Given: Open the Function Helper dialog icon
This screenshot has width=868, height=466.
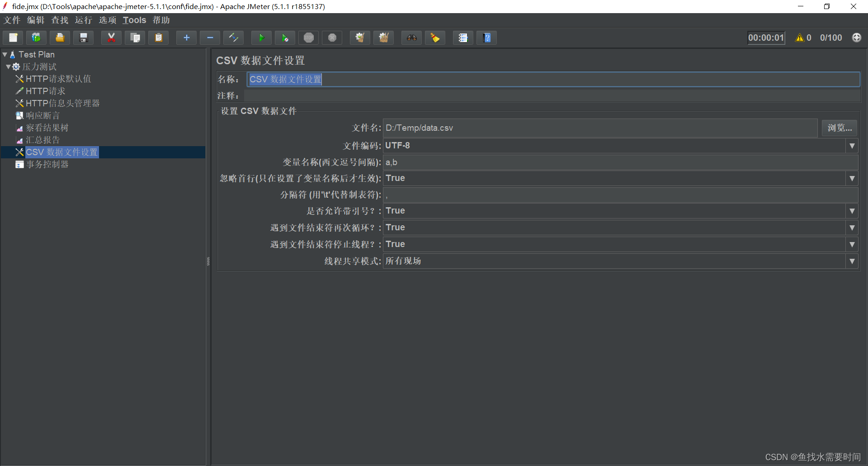Looking at the screenshot, I should 463,38.
